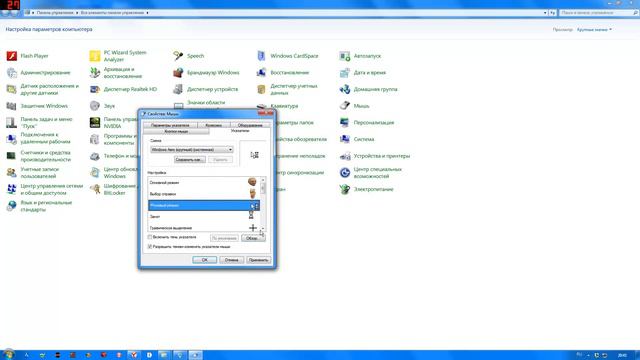This screenshot has width=640, height=360.
Task: Click Отмена button
Action: tap(231, 260)
